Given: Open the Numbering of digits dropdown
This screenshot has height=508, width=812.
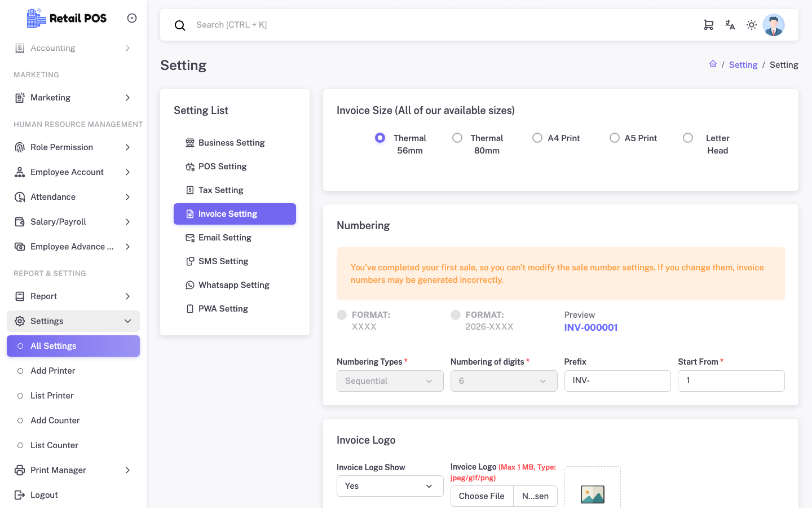Looking at the screenshot, I should tap(504, 381).
